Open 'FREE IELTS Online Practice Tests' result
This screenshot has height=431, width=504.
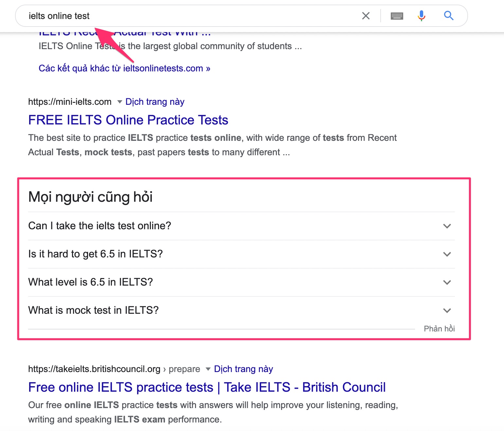[128, 120]
